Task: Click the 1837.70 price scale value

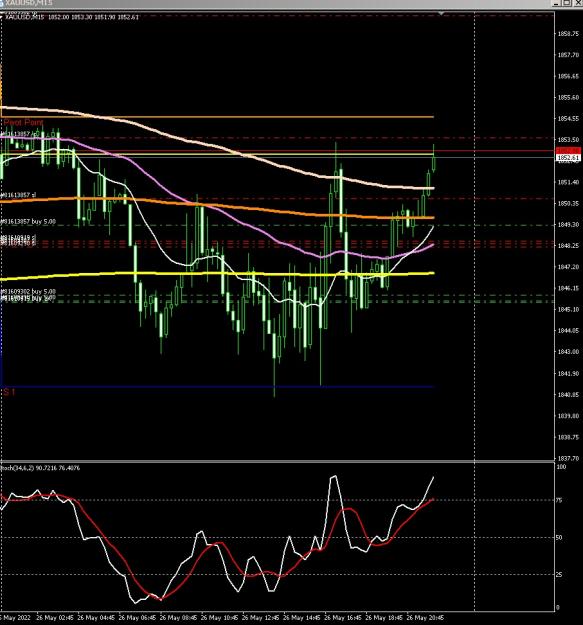Action: 567,459
